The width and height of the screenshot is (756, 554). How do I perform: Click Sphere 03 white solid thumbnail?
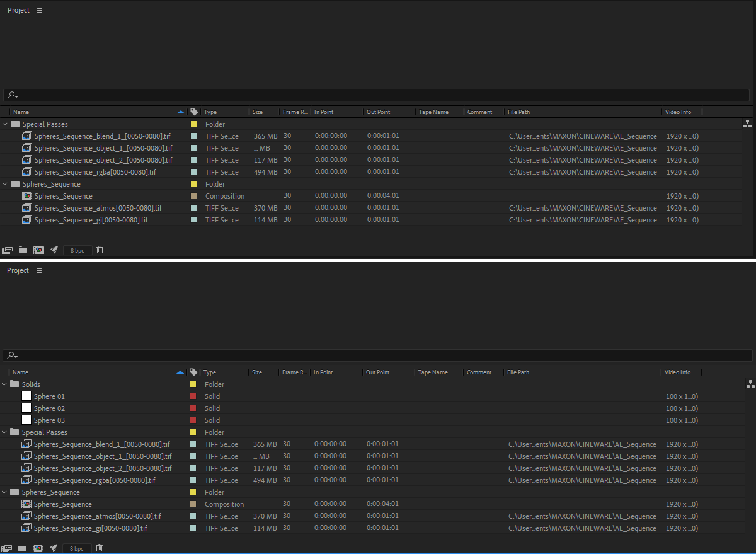click(x=26, y=420)
